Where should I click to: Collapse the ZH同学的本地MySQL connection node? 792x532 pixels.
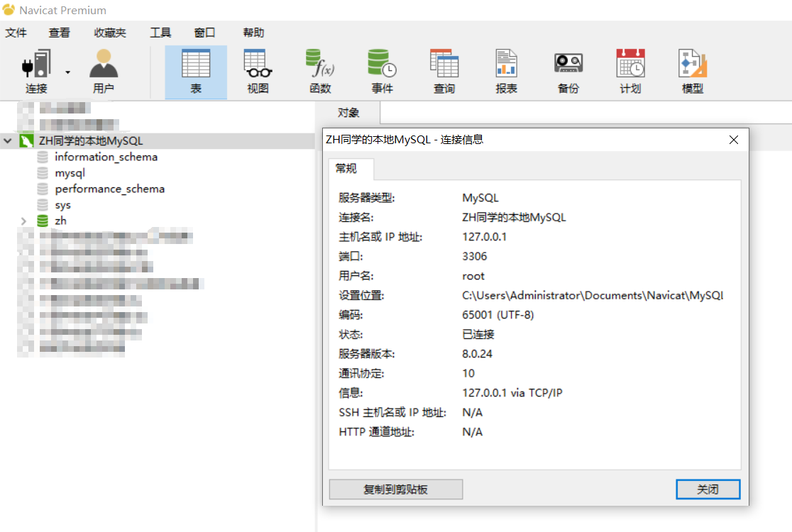click(x=8, y=141)
